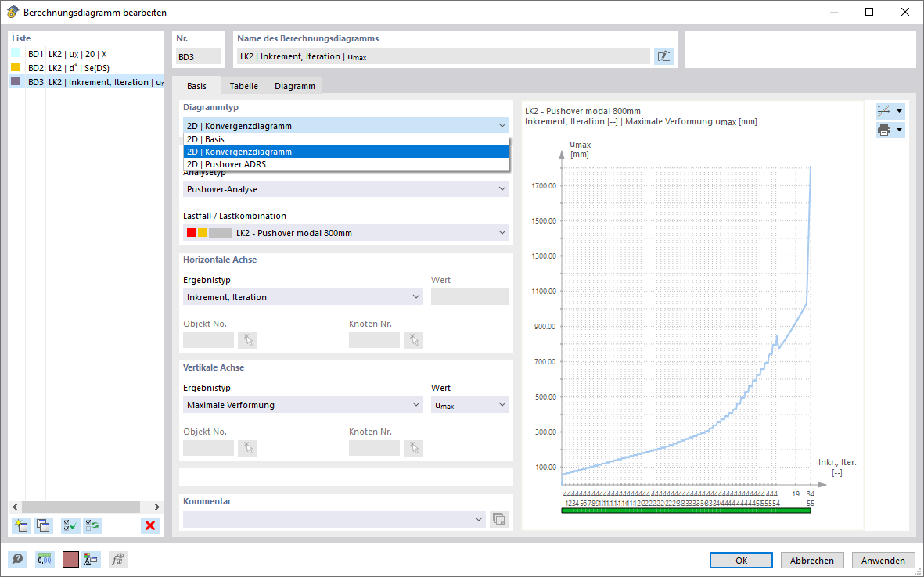Pick node for horizontal axis Knoten Nr.

tap(413, 340)
